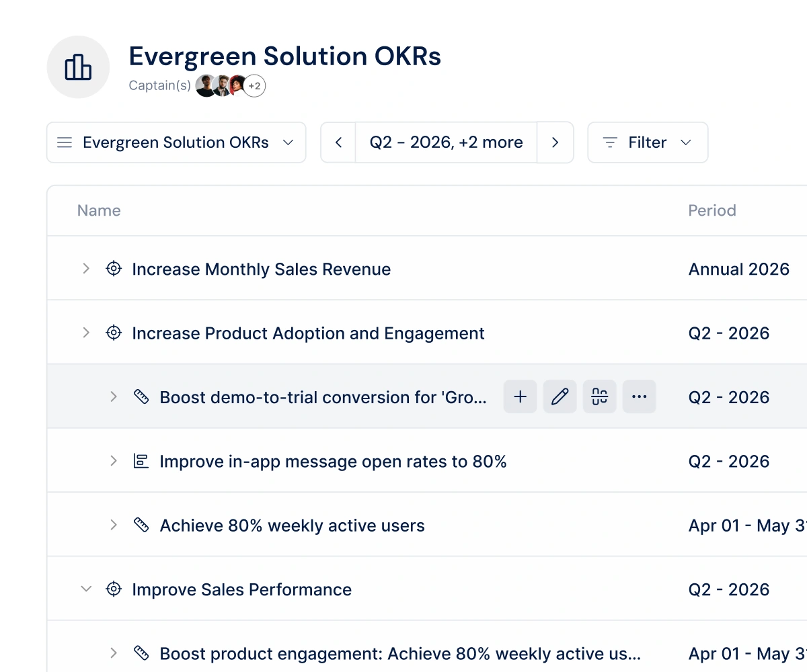Click the Period column header
This screenshot has width=807, height=672.
click(712, 210)
